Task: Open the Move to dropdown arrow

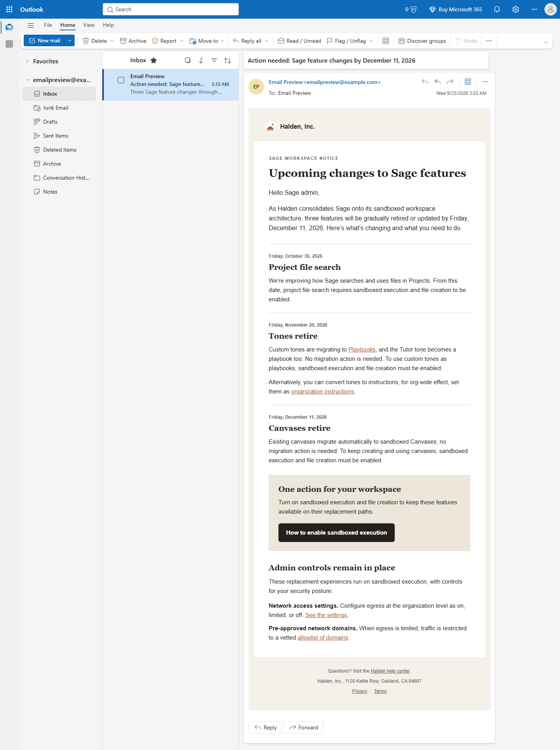Action: coord(222,41)
